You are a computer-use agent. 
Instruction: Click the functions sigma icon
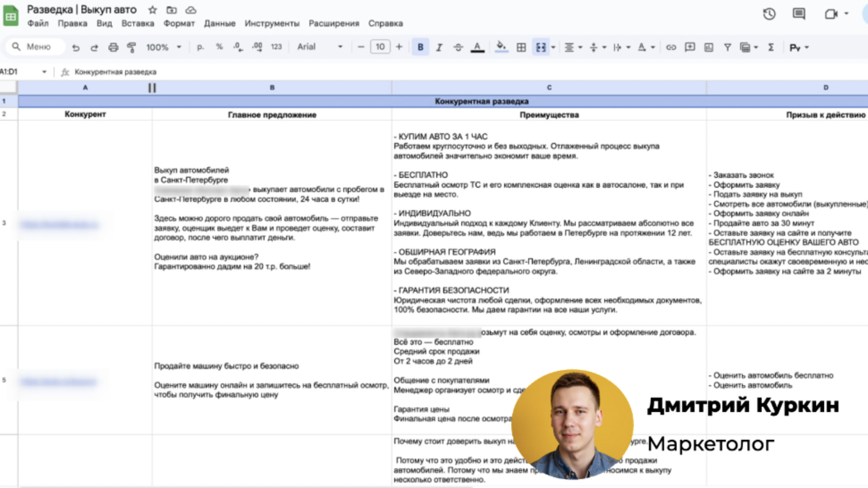pyautogui.click(x=771, y=47)
